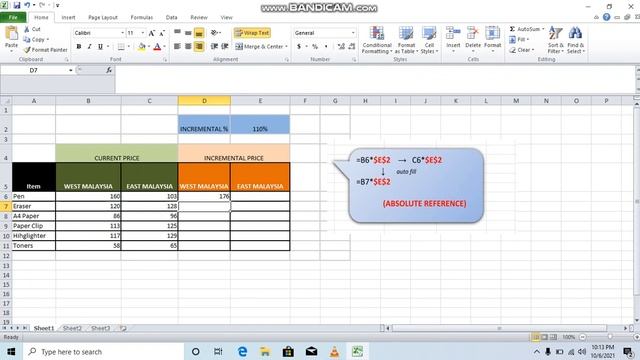The width and height of the screenshot is (640, 360).
Task: Open the File tab
Action: point(13,18)
